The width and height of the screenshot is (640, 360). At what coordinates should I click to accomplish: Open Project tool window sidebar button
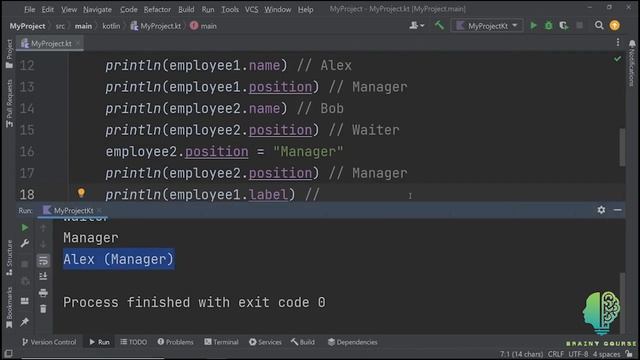9,54
